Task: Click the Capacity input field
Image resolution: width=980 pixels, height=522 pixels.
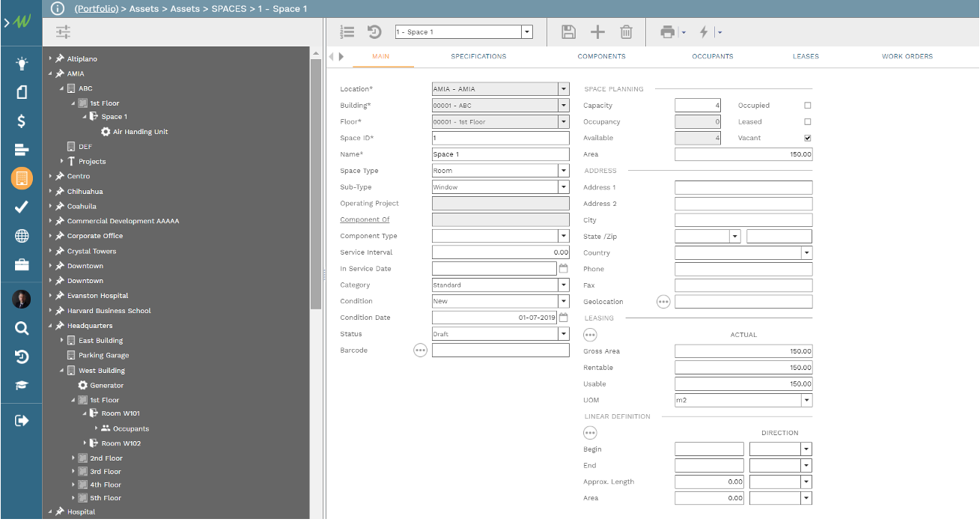Action: pos(698,106)
